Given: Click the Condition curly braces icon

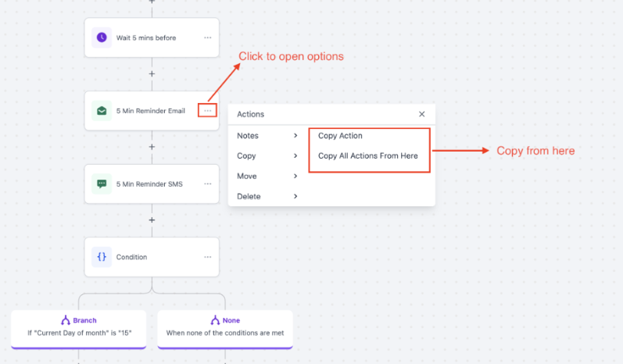Looking at the screenshot, I should point(102,257).
